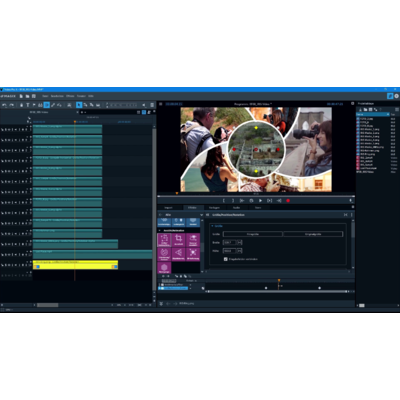Click the stepper beside the Breite field
This screenshot has height=400, width=400.
pyautogui.click(x=239, y=242)
